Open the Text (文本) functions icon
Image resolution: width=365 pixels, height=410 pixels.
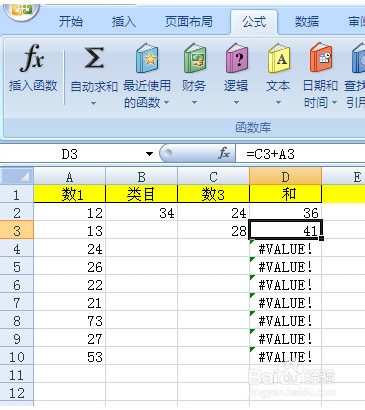coord(279,59)
